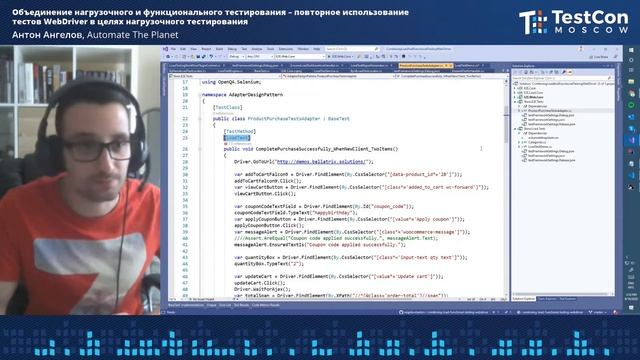The height and width of the screenshot is (360, 640).
Task: Open the Build menu
Action: 219,49
